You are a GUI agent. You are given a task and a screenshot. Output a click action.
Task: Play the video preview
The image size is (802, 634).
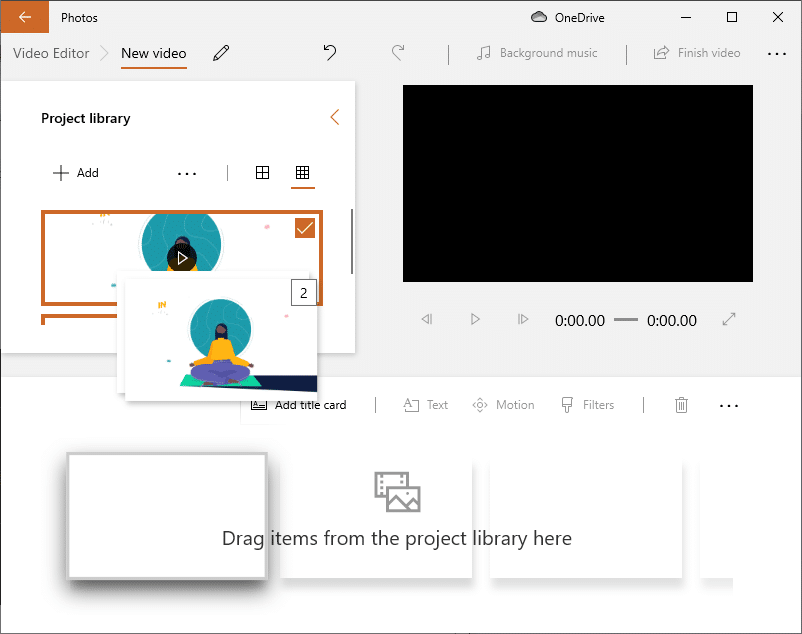point(475,320)
